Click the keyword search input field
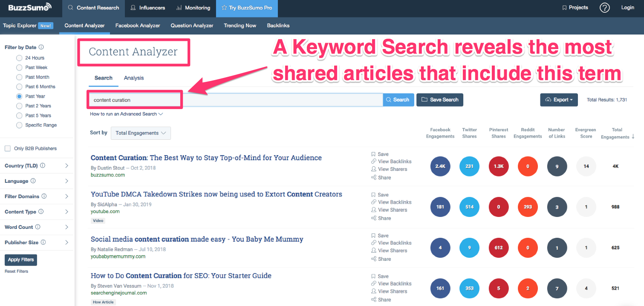The height and width of the screenshot is (306, 644). pyautogui.click(x=235, y=100)
